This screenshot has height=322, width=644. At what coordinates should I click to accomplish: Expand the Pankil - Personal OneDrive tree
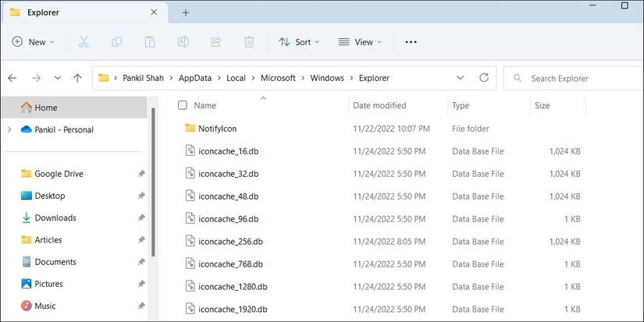coord(9,130)
